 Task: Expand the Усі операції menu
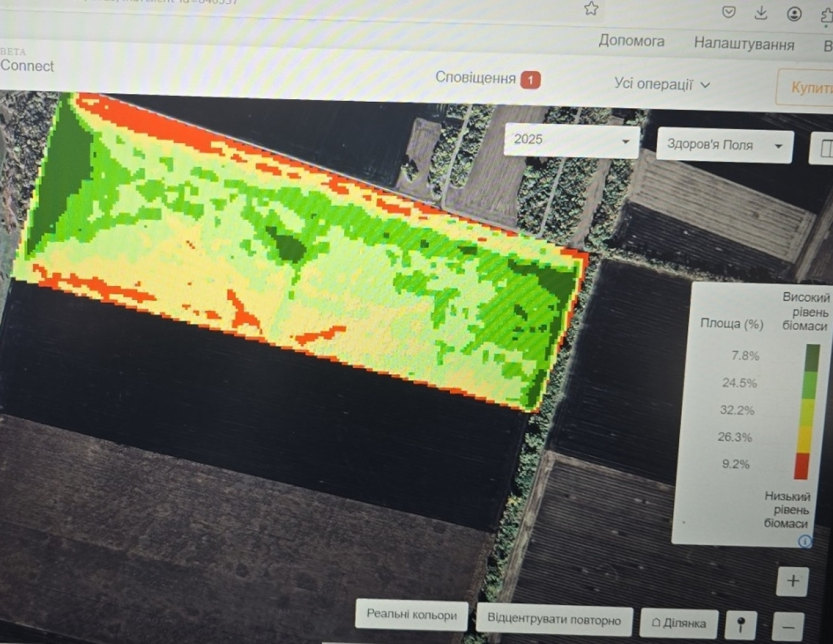(662, 84)
